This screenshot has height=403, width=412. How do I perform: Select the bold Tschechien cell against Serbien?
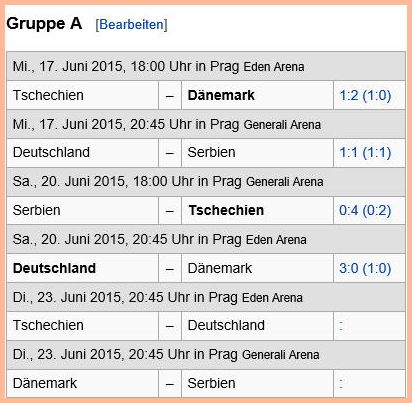pyautogui.click(x=257, y=210)
